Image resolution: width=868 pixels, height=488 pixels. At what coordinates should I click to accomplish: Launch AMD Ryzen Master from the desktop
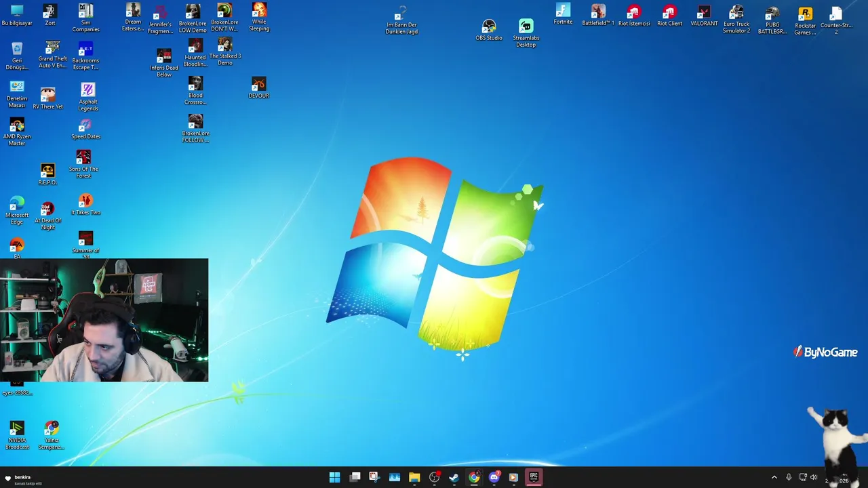tap(17, 131)
